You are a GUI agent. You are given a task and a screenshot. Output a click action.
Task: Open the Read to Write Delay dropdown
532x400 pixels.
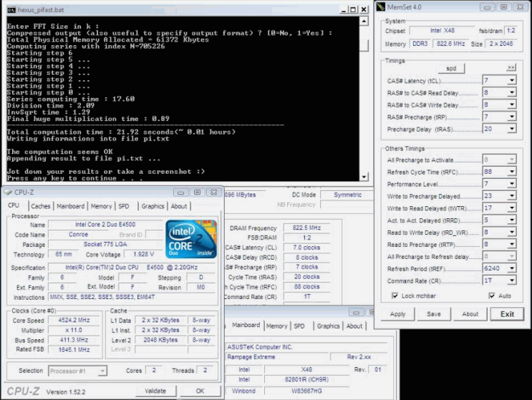click(512, 233)
